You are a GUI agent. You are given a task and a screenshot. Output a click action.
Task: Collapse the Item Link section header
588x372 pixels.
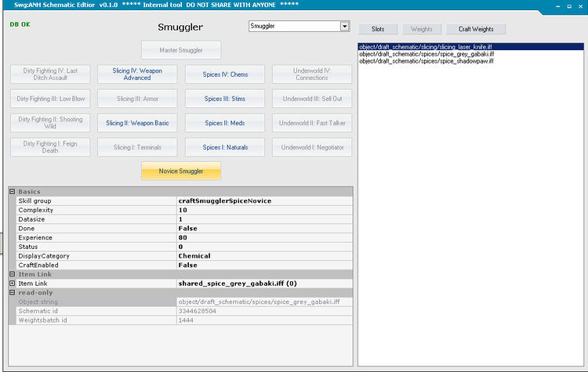click(x=13, y=274)
